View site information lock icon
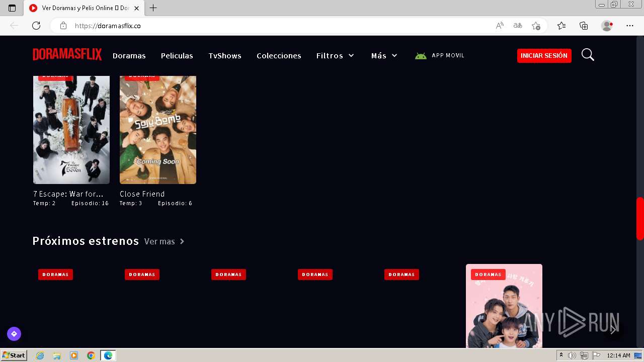This screenshot has height=362, width=644. 63,26
